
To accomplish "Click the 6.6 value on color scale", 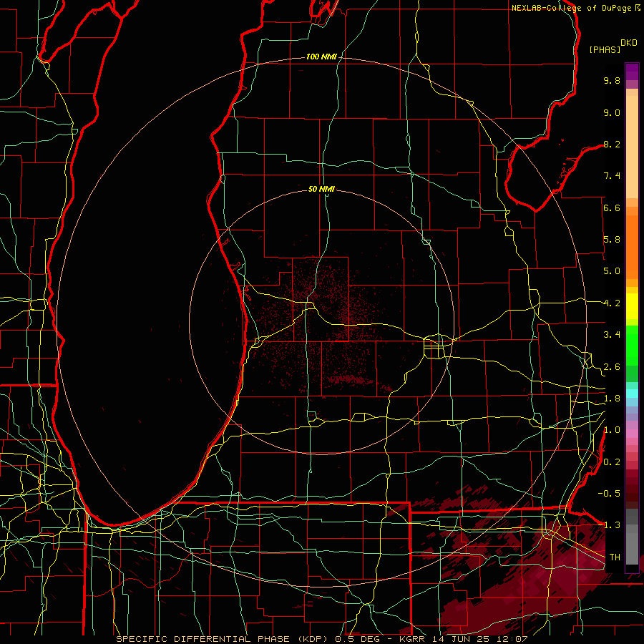I will pyautogui.click(x=612, y=208).
